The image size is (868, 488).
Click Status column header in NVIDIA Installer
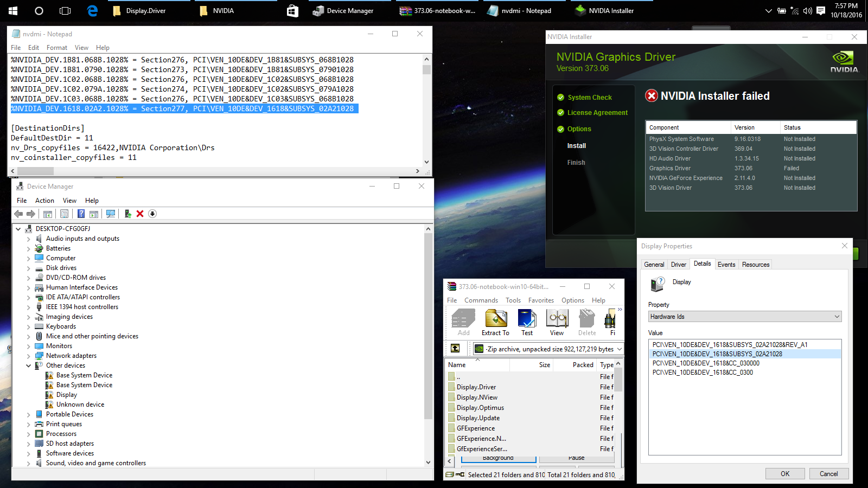coord(818,127)
